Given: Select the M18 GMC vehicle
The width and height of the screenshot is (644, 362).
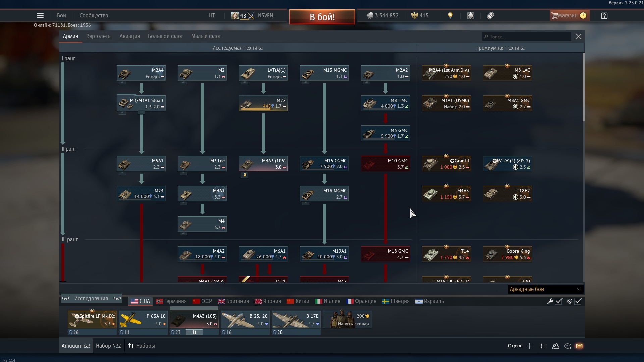Looking at the screenshot, I should click(385, 254).
